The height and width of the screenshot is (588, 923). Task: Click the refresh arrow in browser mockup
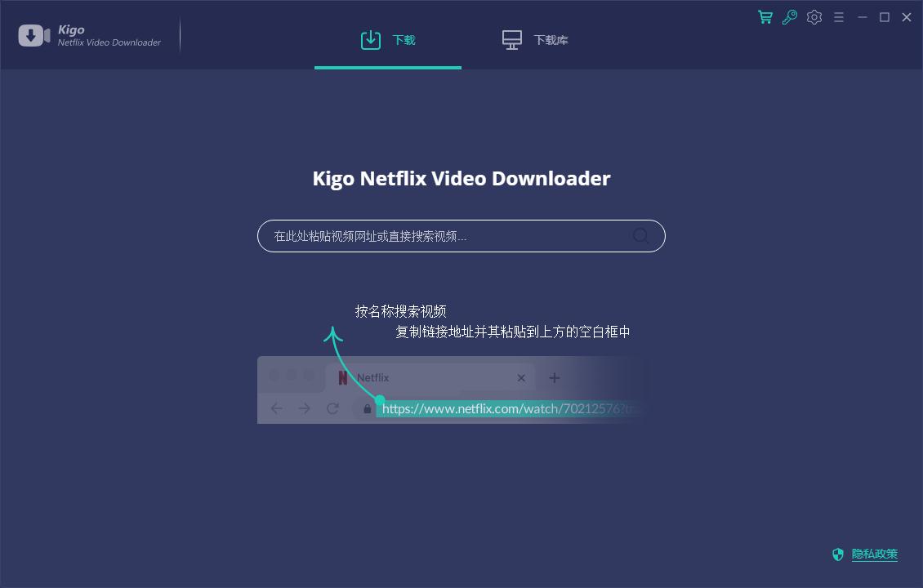point(332,408)
